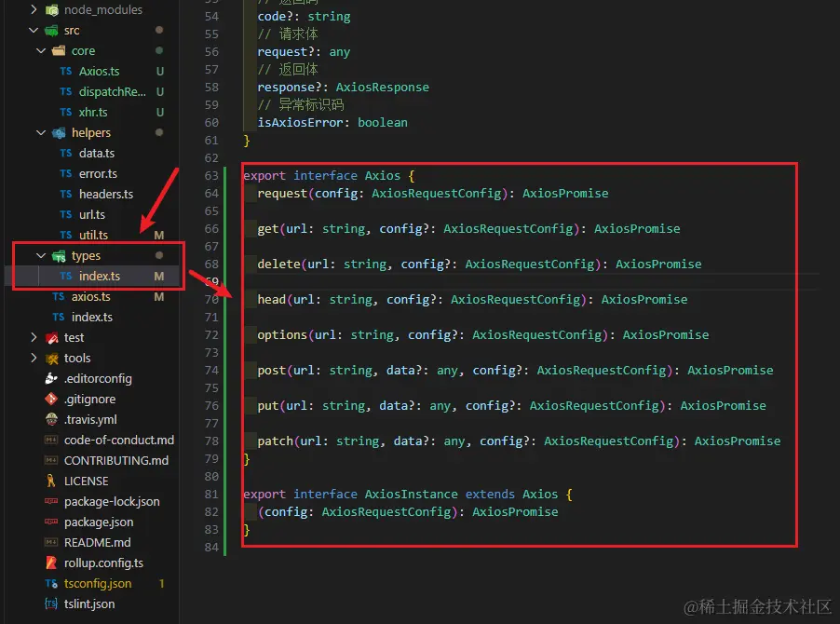
Task: Click the helpers folder icon
Action: (59, 133)
